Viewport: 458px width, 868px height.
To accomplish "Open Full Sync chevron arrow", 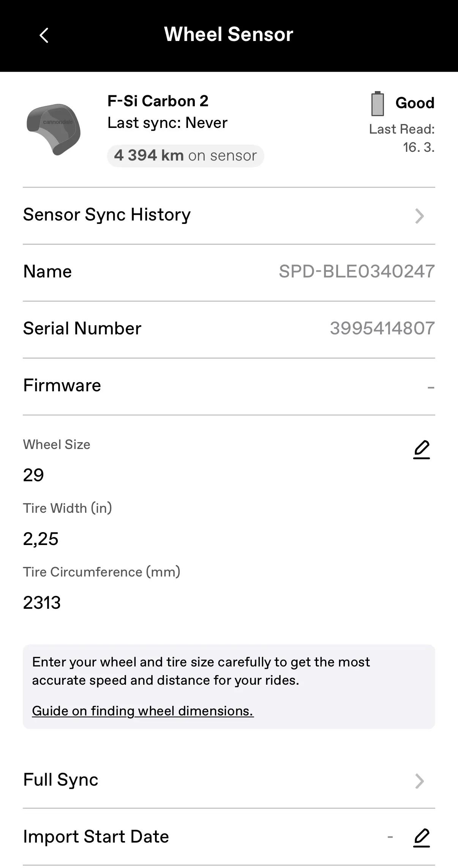I will 419,781.
